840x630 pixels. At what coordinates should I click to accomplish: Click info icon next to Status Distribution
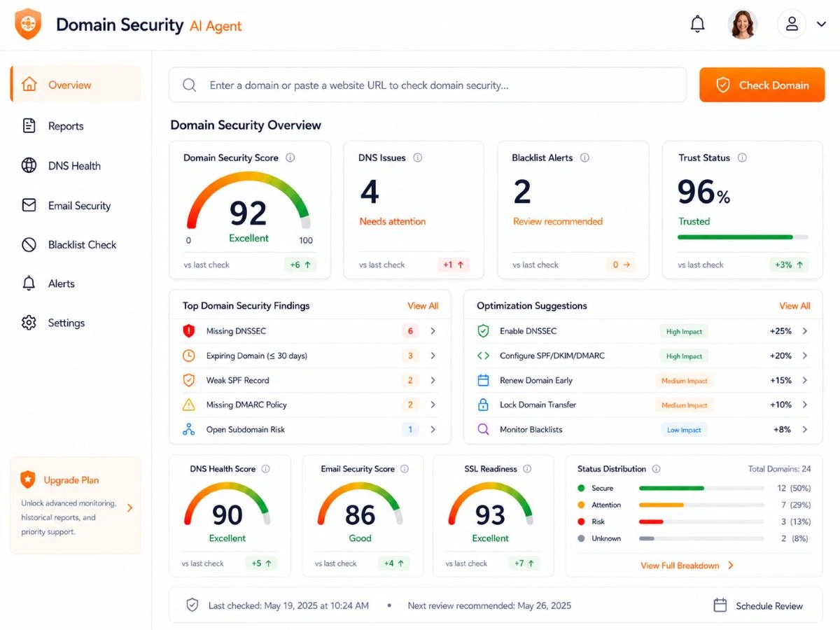click(x=656, y=469)
